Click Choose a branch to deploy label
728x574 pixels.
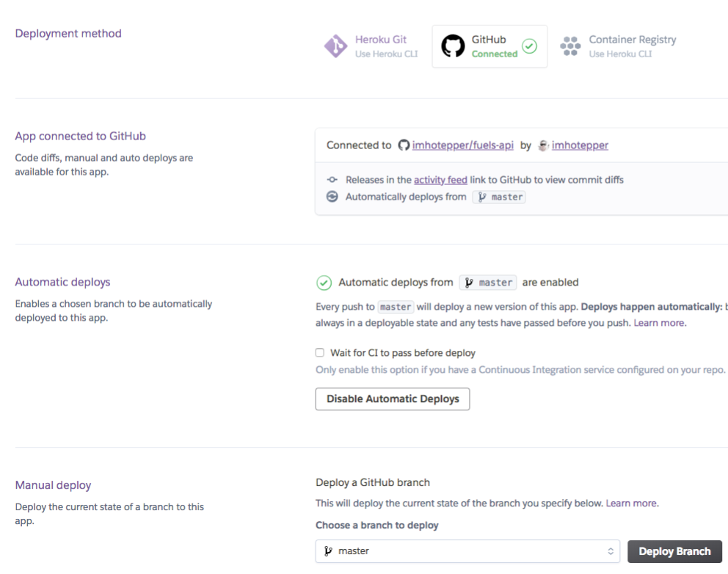click(x=377, y=526)
